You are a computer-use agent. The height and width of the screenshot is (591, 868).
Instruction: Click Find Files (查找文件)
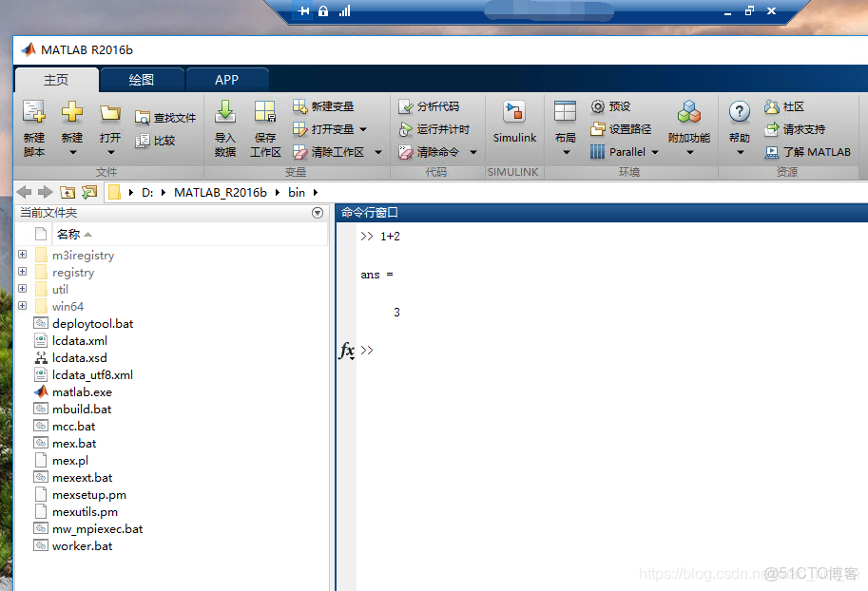165,118
